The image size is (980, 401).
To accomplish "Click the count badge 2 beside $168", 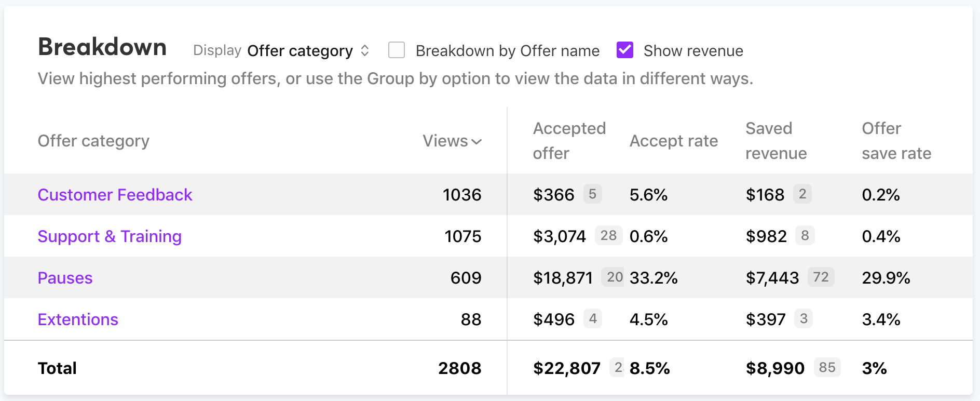I will click(x=802, y=194).
